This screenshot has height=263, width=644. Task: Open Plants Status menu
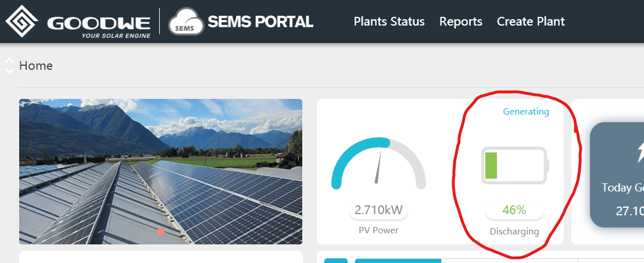coord(389,22)
